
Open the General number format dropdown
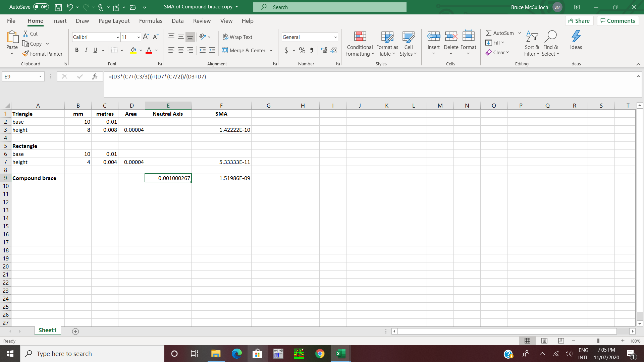click(x=335, y=37)
